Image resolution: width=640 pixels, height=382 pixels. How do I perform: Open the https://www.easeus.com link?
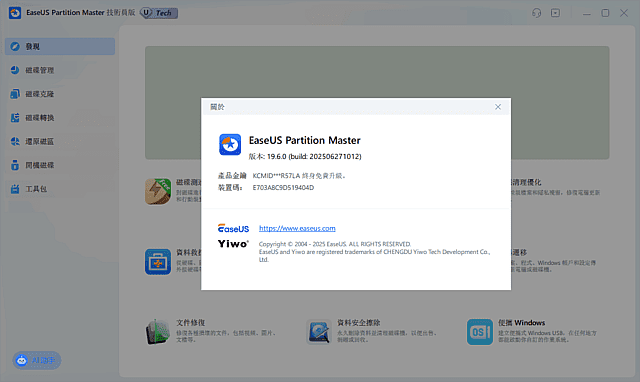297,228
